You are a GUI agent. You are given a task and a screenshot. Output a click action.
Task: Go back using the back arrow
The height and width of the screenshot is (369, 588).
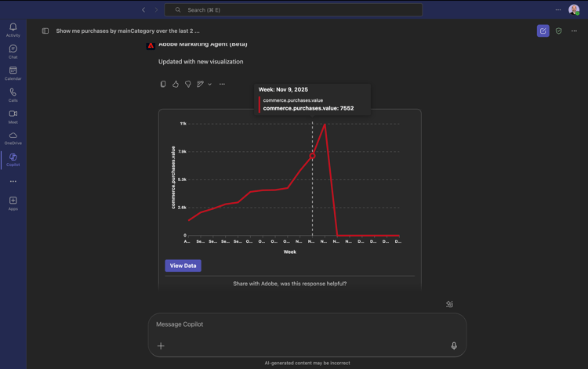(x=143, y=9)
